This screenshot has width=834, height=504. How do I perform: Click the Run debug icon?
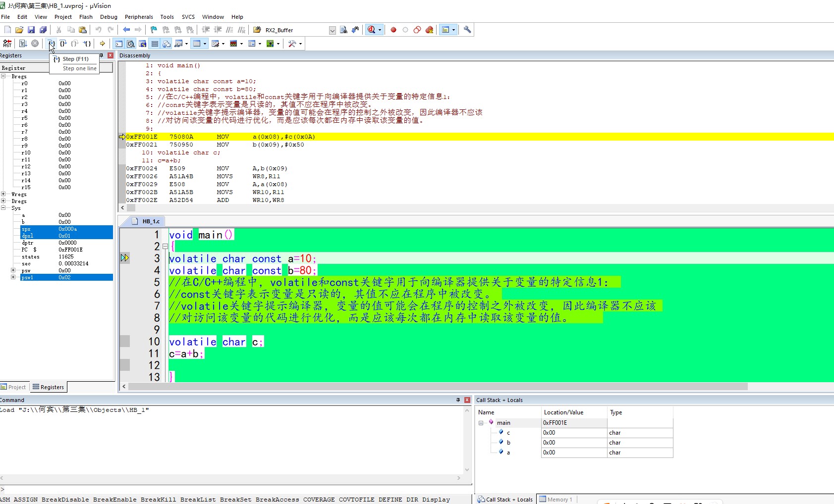click(x=23, y=44)
